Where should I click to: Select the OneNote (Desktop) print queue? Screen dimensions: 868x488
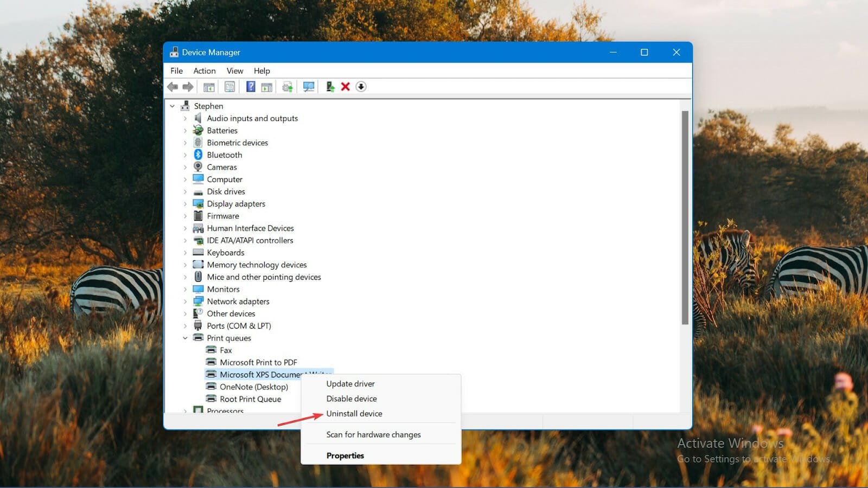click(x=254, y=387)
